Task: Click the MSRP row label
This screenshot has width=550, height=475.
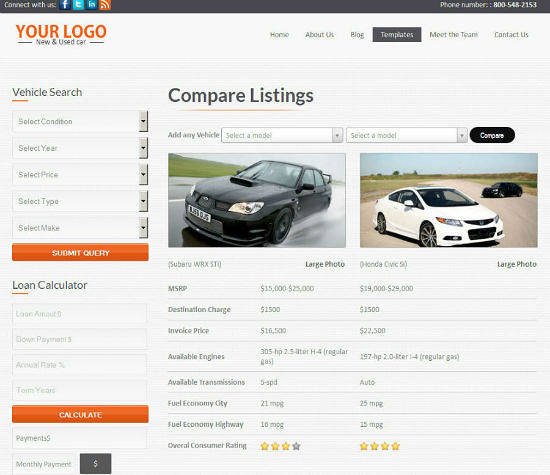Action: click(x=177, y=288)
